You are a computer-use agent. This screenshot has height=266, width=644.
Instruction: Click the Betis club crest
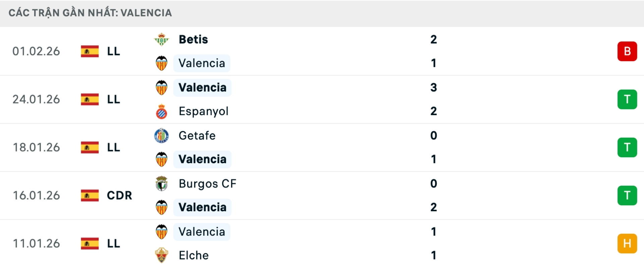coord(162,39)
